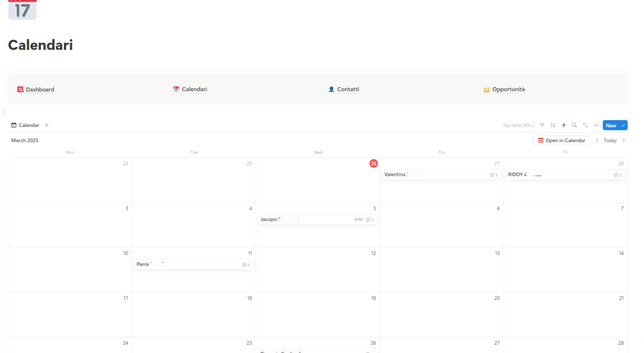Image resolution: width=644 pixels, height=353 pixels.
Task: Click day cell numbered 12
Action: 318,269
